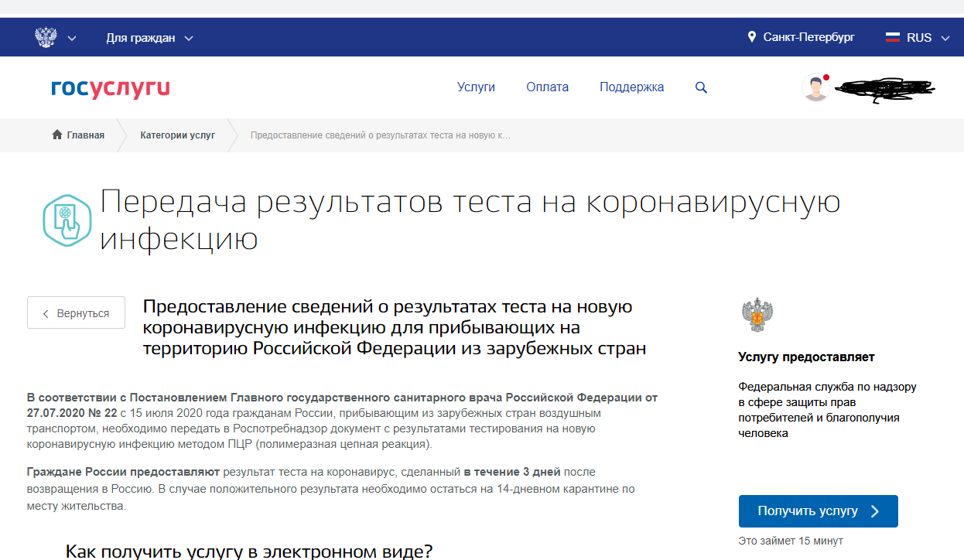Click the search magnifier icon
The width and height of the screenshot is (964, 560).
click(701, 87)
